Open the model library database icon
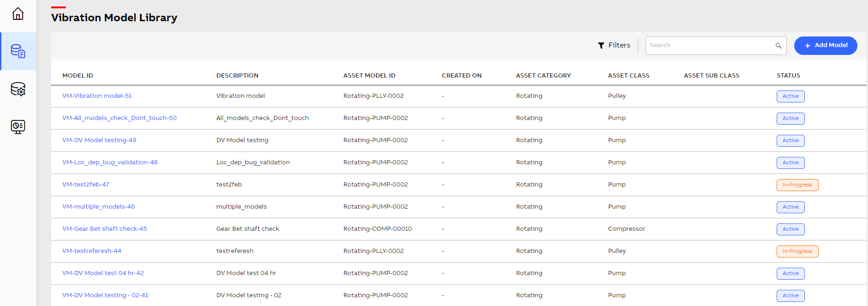 click(x=18, y=51)
